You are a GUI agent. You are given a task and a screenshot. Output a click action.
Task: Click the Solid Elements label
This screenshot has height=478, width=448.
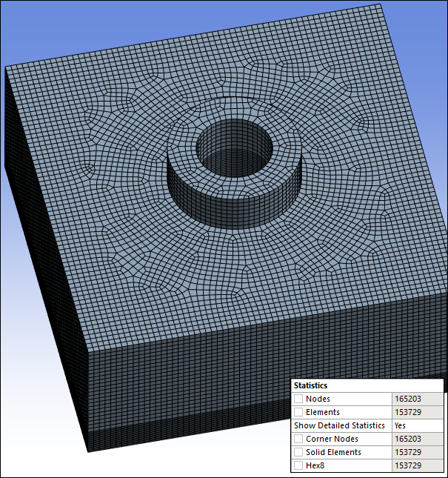click(x=333, y=452)
